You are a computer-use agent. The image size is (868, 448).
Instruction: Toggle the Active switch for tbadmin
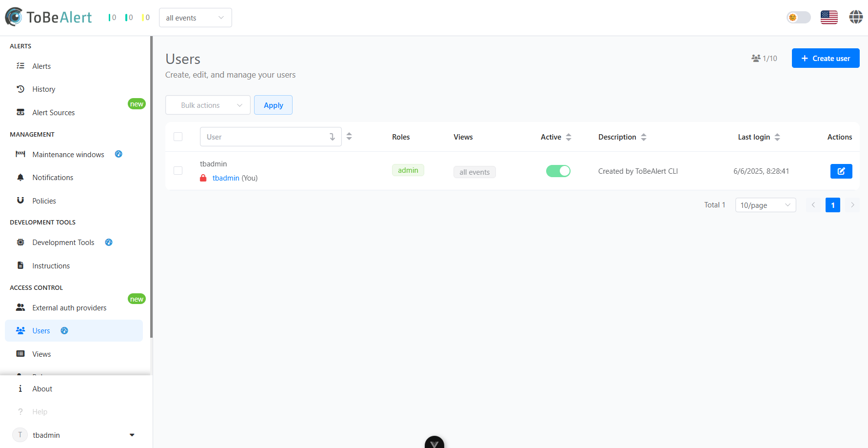point(558,171)
